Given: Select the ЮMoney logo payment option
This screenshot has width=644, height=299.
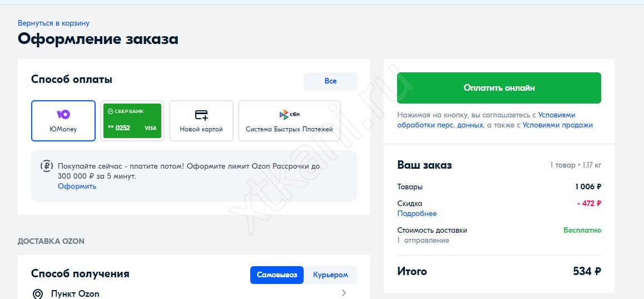Looking at the screenshot, I should (63, 115).
